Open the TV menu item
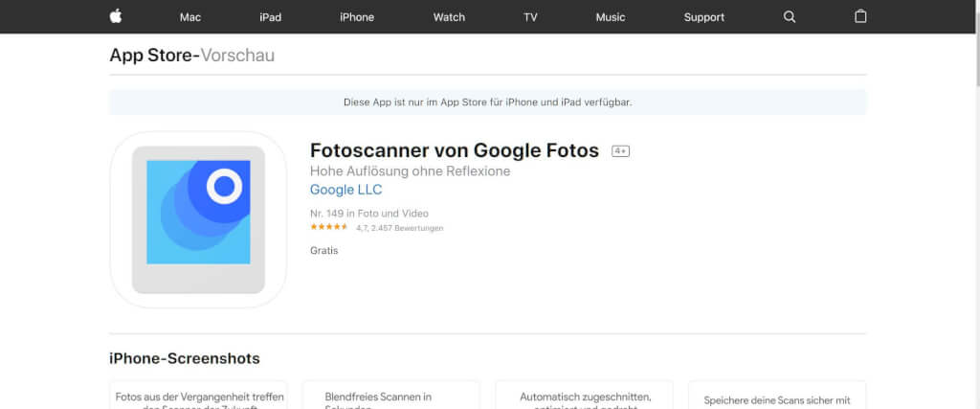 pos(530,17)
